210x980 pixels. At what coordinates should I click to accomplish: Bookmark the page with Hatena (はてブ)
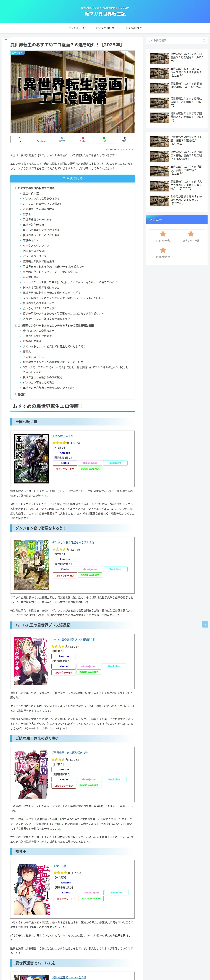tap(62, 140)
